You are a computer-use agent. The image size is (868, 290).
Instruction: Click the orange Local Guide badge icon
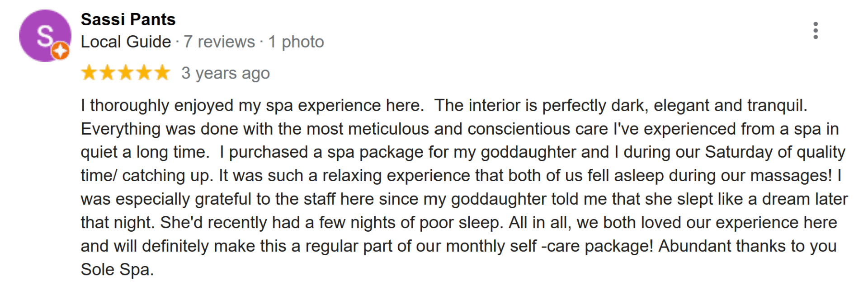click(x=60, y=51)
